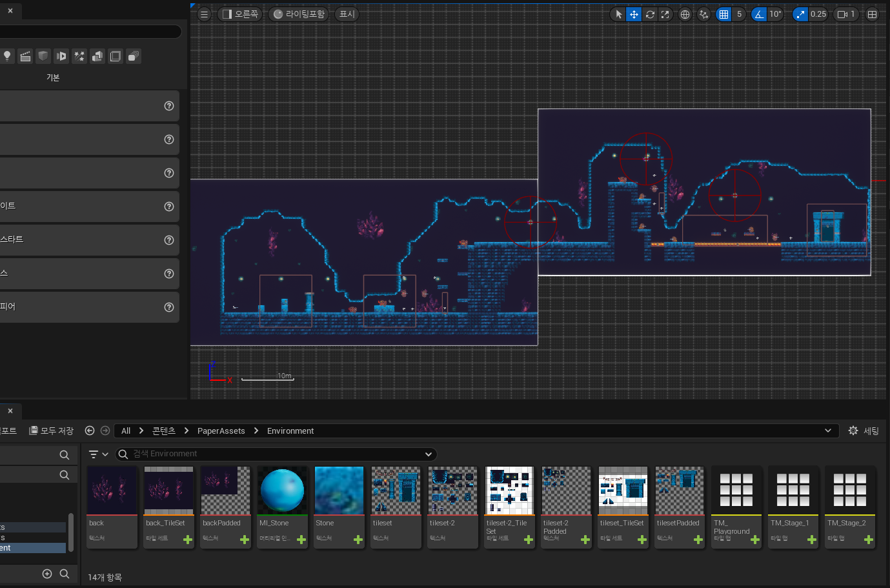
Task: Open the surface snapping options icon
Action: click(x=703, y=14)
